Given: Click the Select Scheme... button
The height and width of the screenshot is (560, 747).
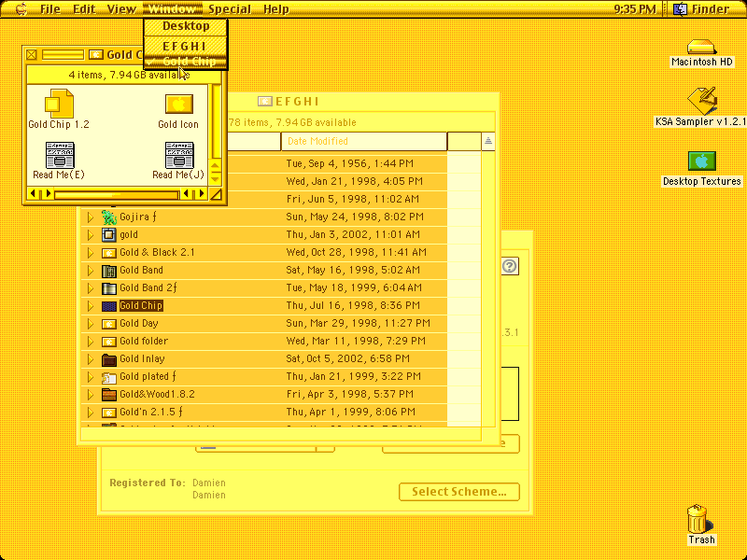Looking at the screenshot, I should (458, 492).
